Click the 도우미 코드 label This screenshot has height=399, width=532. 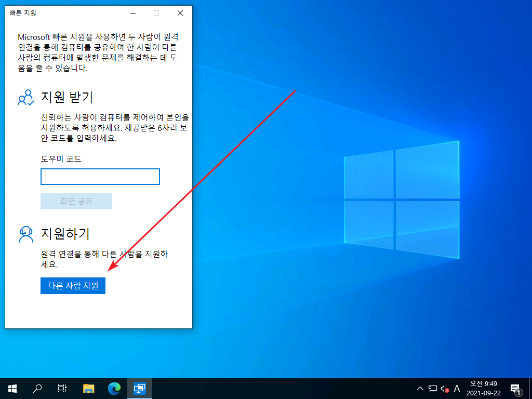pyautogui.click(x=61, y=158)
